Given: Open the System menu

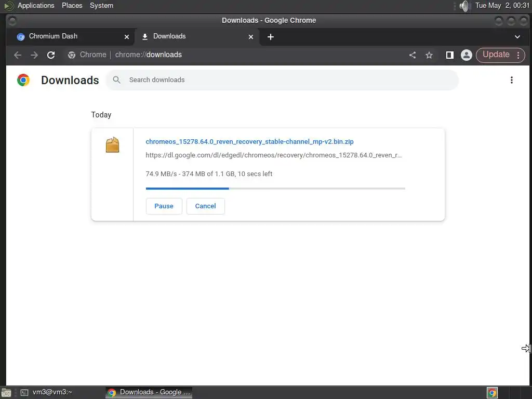Looking at the screenshot, I should (x=101, y=5).
